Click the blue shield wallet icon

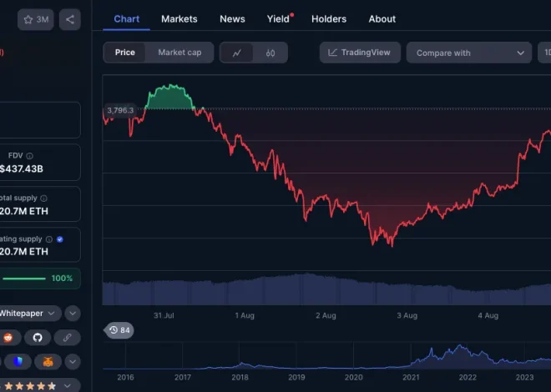[x=18, y=362]
